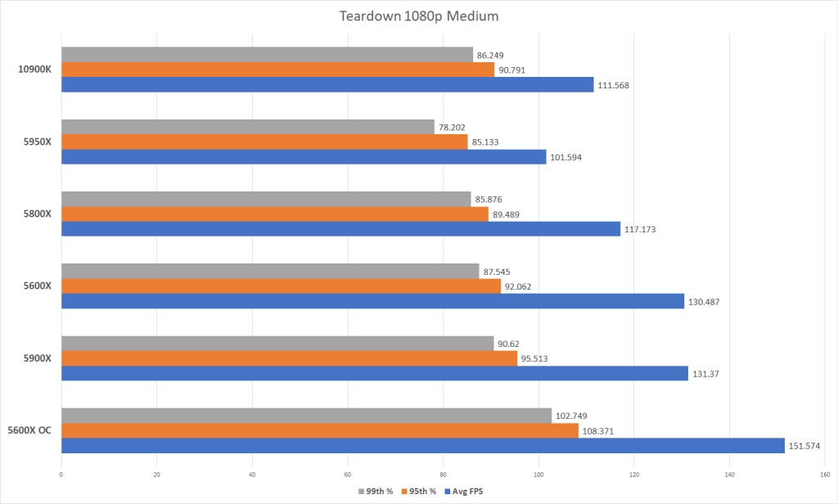Image resolution: width=838 pixels, height=504 pixels.
Task: Select the 5600X category label
Action: [38, 286]
